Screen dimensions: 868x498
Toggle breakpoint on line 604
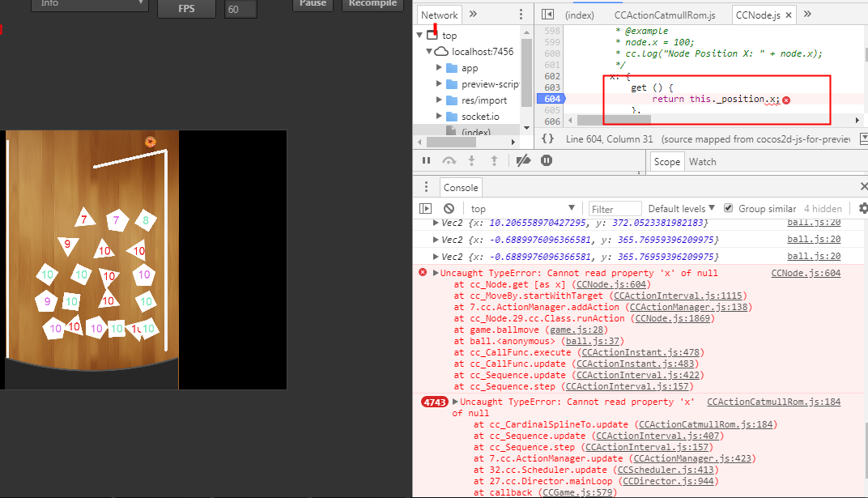click(x=551, y=99)
